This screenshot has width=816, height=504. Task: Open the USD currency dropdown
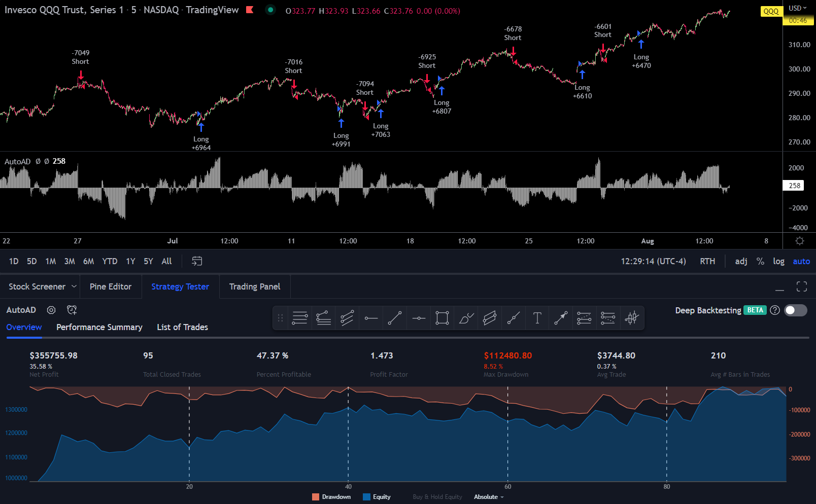[x=797, y=8]
